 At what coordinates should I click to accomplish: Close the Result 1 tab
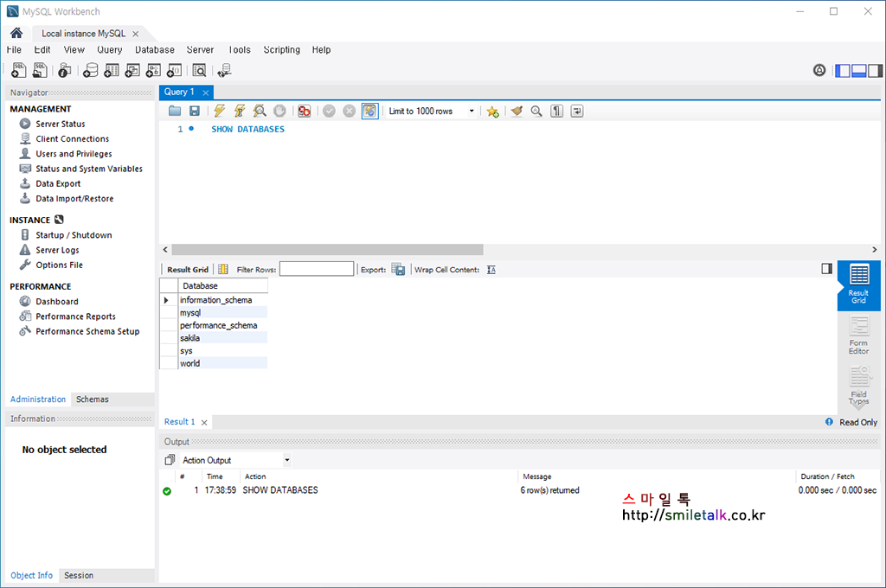(x=204, y=423)
